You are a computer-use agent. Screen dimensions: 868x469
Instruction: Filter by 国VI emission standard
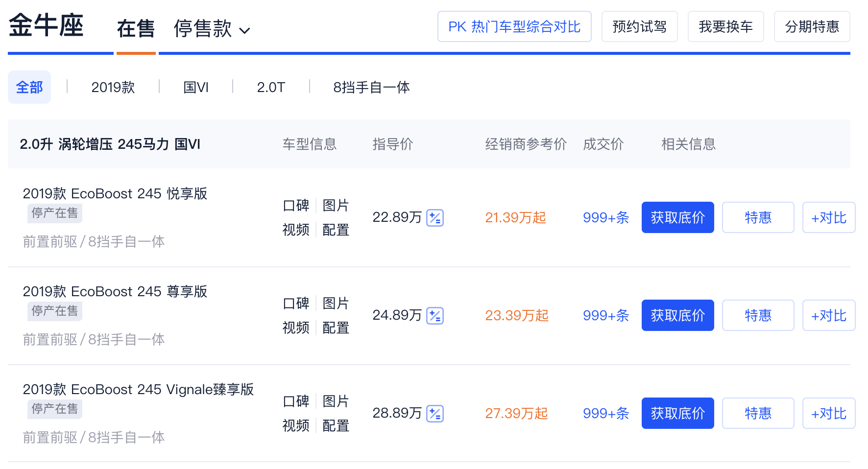196,87
